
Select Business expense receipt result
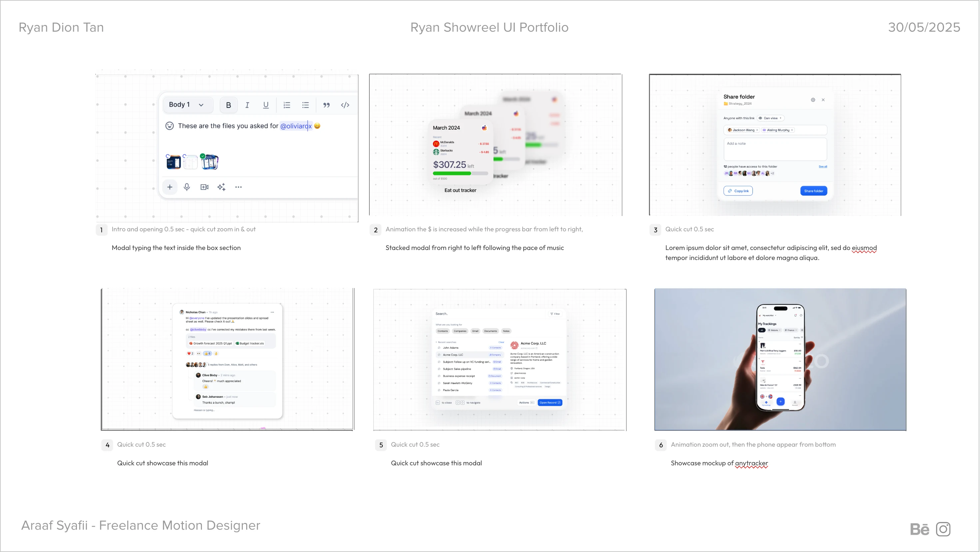(x=470, y=376)
